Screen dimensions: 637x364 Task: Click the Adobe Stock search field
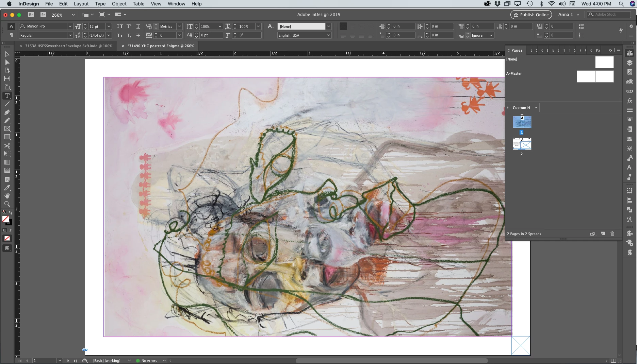(x=609, y=15)
